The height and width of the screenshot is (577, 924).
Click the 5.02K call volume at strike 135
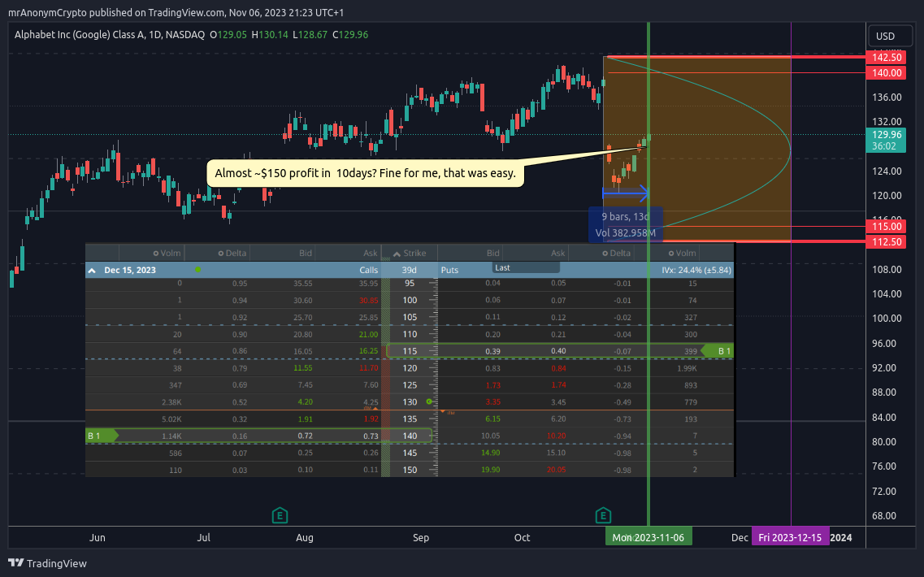[x=171, y=419]
